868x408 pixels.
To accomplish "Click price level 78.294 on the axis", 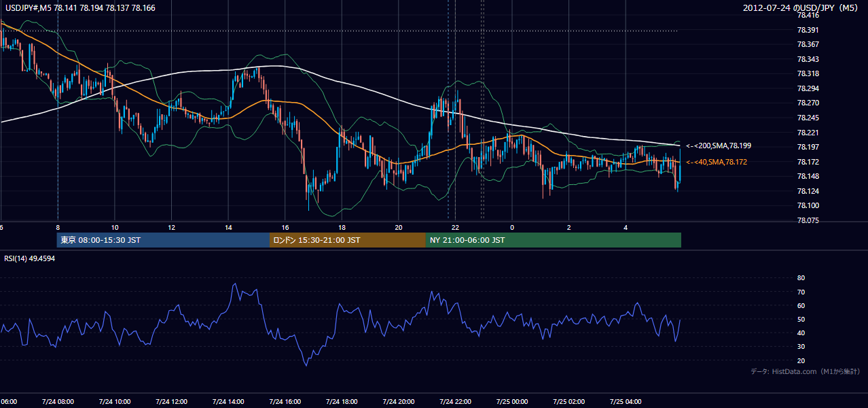I will 807,88.
